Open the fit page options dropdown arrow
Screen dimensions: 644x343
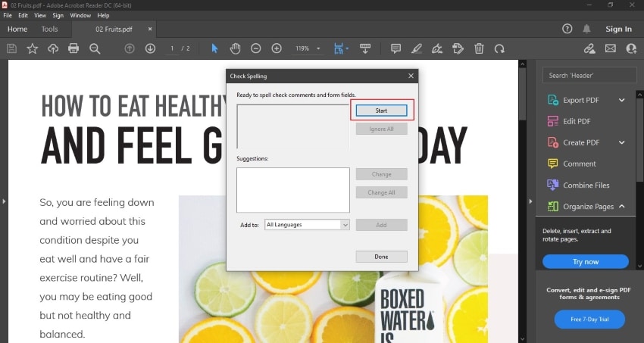point(348,48)
